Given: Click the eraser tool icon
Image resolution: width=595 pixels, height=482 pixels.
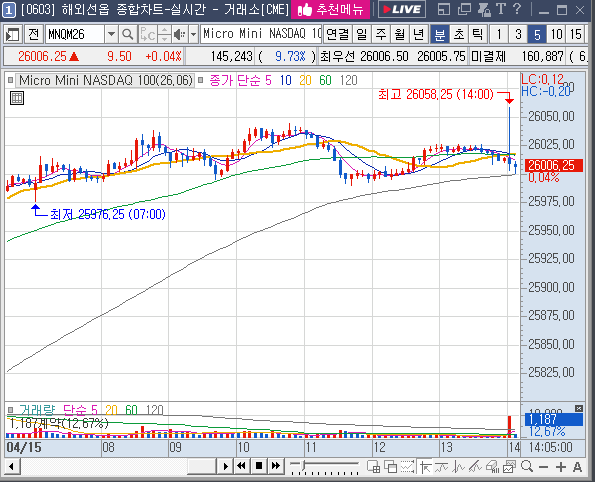Looking at the screenshot, I should point(492,466).
